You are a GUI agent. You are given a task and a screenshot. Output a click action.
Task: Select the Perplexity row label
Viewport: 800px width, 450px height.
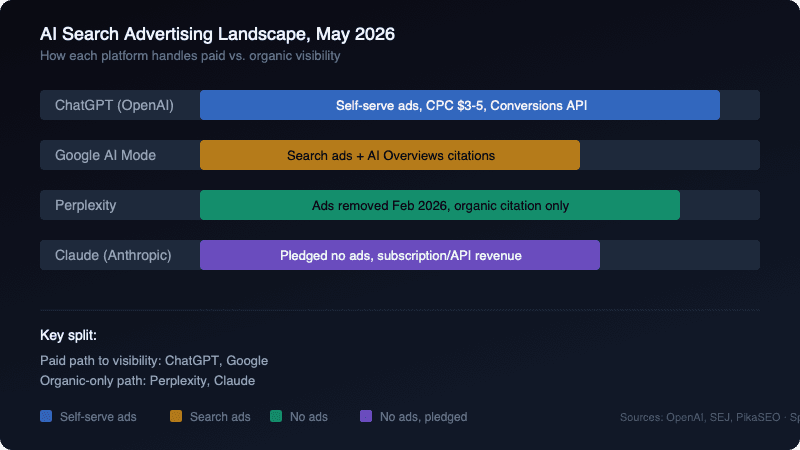[85, 206]
